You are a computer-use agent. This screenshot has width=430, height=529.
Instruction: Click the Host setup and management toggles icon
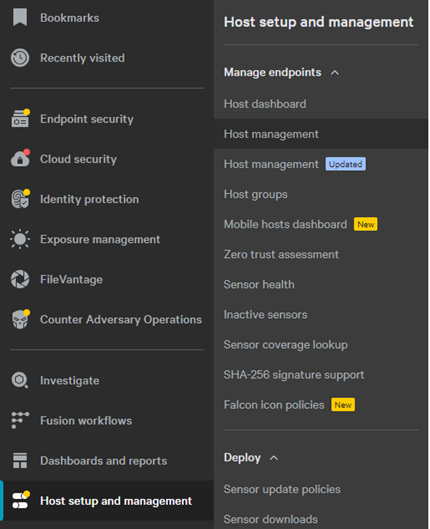point(21,500)
